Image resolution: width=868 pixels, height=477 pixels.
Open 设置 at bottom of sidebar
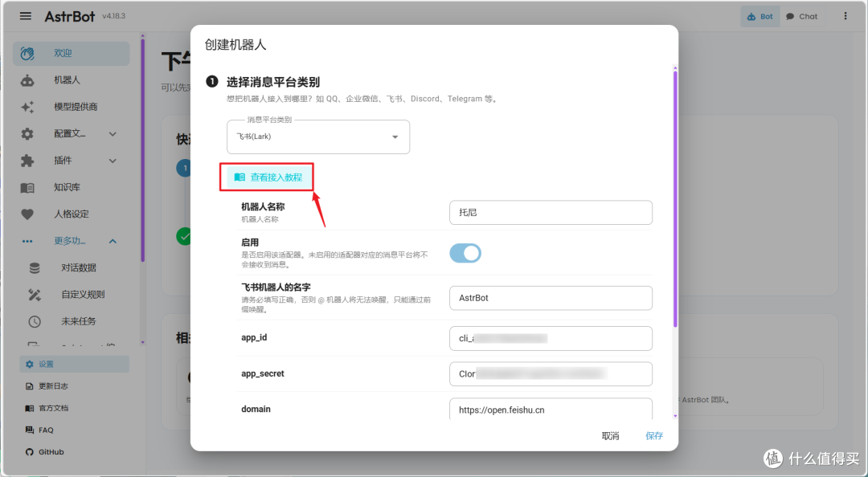(74, 364)
